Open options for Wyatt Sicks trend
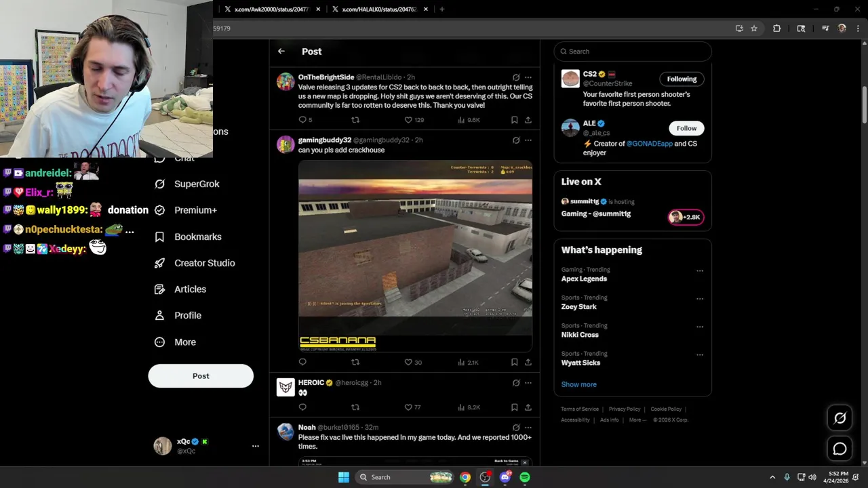The height and width of the screenshot is (488, 868). click(700, 354)
